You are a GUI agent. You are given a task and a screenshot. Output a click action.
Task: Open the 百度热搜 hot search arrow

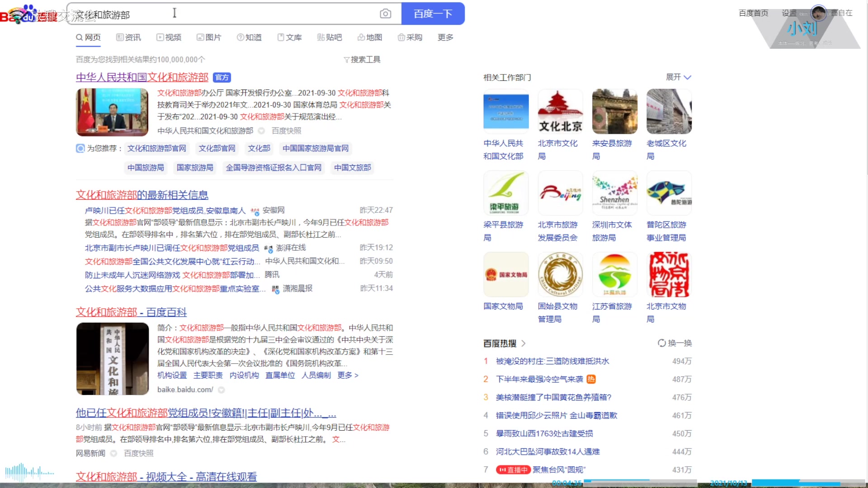pyautogui.click(x=524, y=343)
